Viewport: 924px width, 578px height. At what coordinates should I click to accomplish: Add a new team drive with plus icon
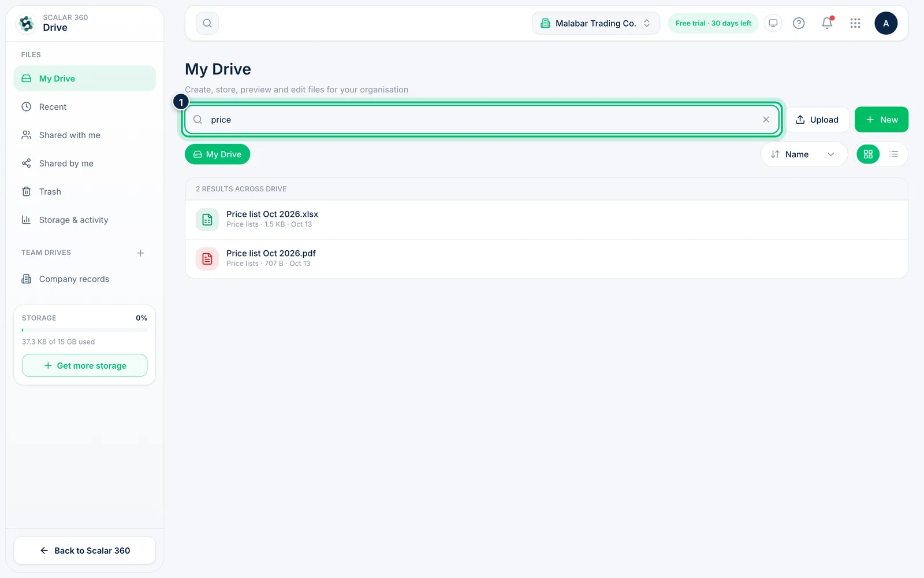(140, 253)
